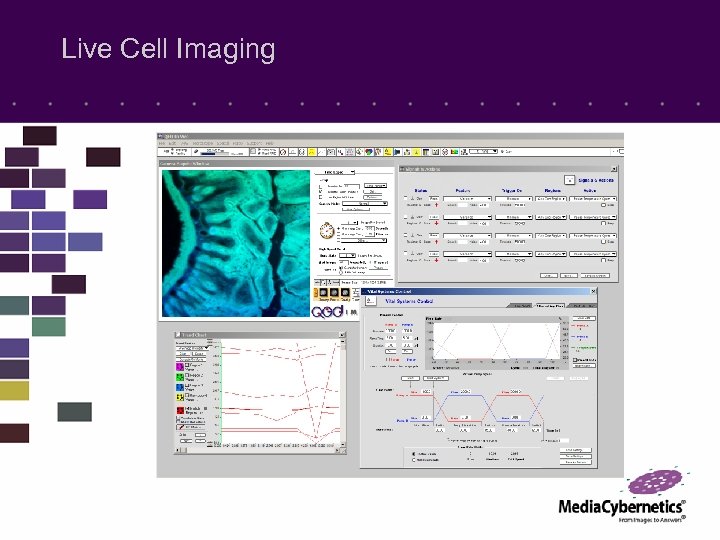
Task: Select the upper radio button in Vital Systems bottom
Action: pos(414,454)
